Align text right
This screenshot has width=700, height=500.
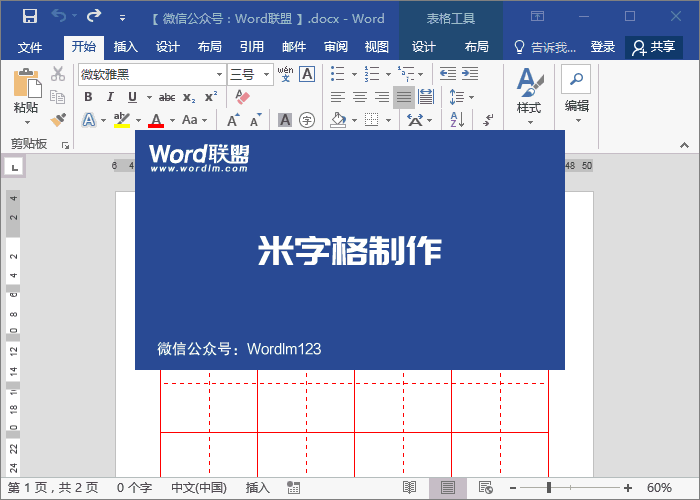coord(382,97)
